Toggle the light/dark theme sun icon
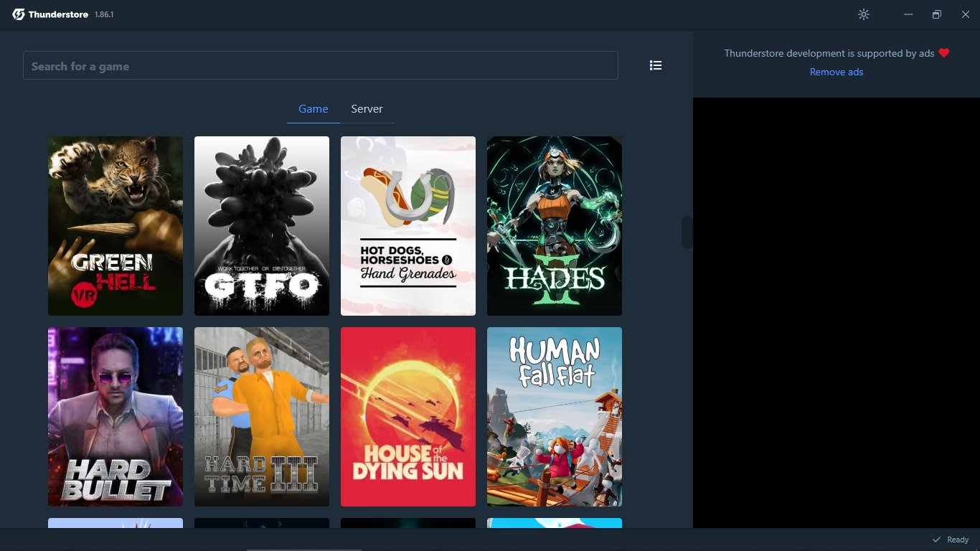Screen dimensions: 980x551 tap(864, 14)
